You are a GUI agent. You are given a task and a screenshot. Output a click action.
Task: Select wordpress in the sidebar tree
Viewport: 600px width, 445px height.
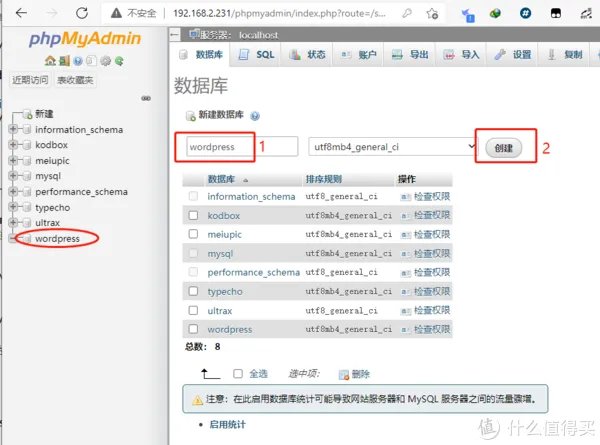coord(57,238)
